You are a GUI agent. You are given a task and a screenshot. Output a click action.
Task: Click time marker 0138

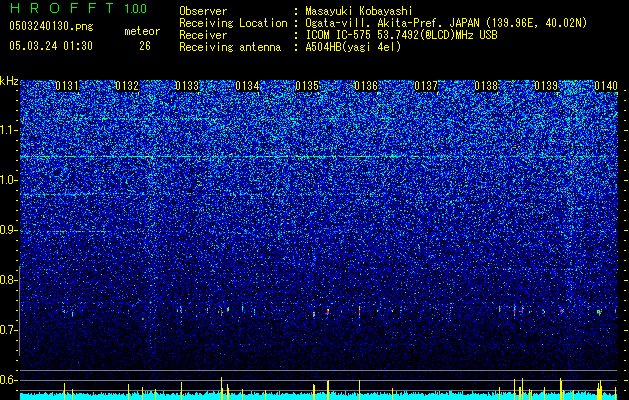point(486,85)
